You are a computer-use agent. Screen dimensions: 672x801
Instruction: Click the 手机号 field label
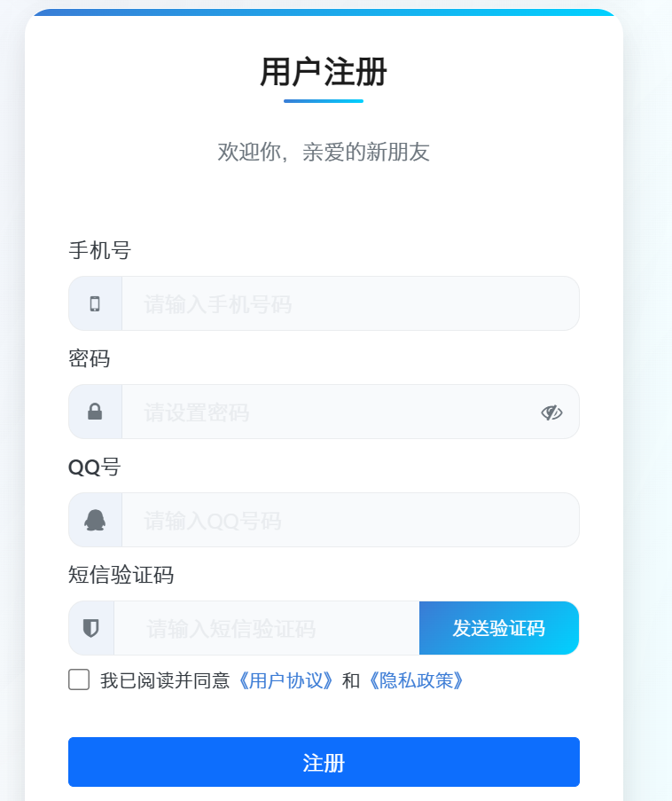pyautogui.click(x=99, y=251)
